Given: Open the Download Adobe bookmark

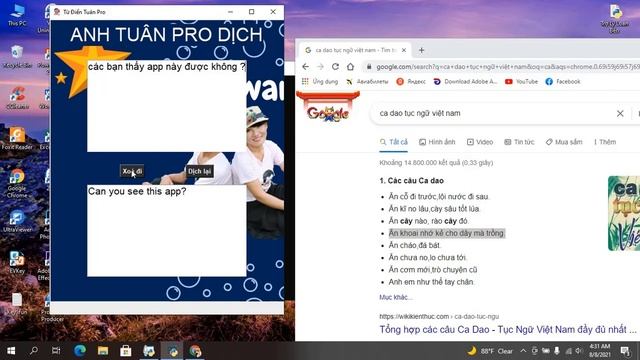Looking at the screenshot, I should (465, 82).
